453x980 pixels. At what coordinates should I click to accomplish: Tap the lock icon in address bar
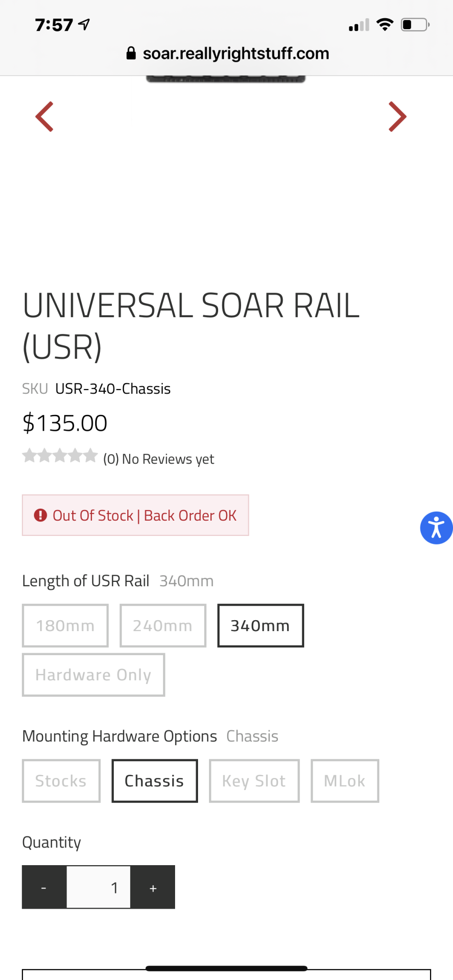point(131,53)
